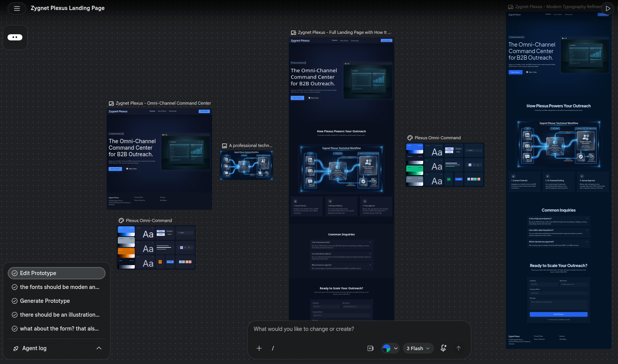Click 'Ready to Scale Your Outreach?' in Modern Typography frame

(559, 266)
